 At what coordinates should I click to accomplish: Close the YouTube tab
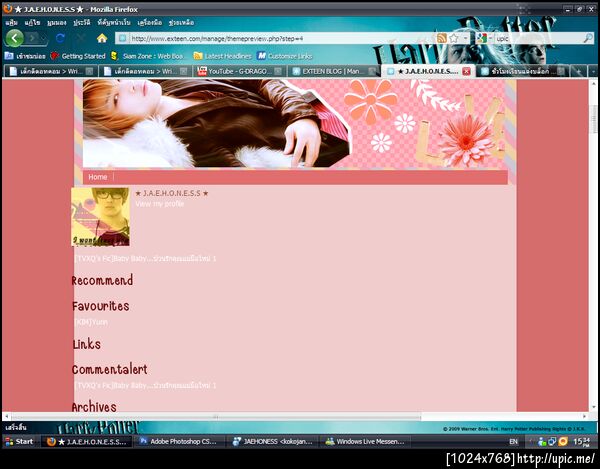(x=278, y=71)
